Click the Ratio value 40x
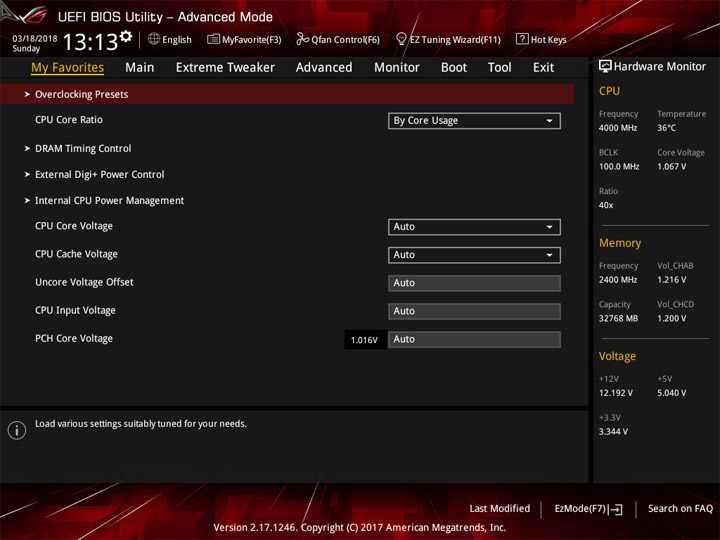This screenshot has width=720, height=540. 606,205
